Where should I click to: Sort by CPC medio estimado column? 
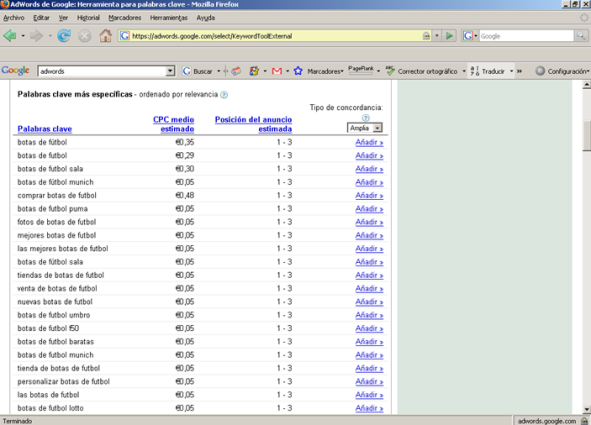173,124
